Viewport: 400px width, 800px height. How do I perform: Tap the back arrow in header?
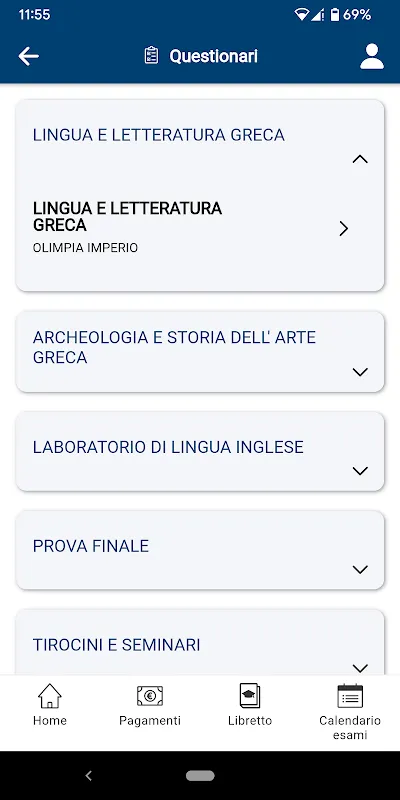29,56
